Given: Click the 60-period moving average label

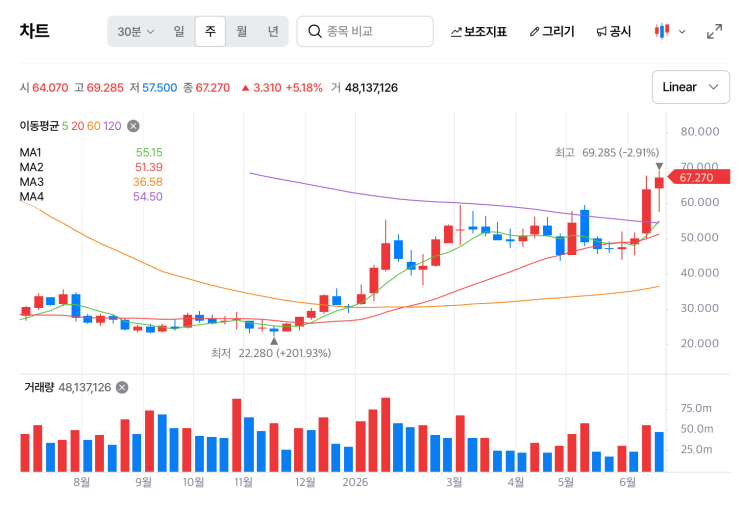Looking at the screenshot, I should pos(94,126).
